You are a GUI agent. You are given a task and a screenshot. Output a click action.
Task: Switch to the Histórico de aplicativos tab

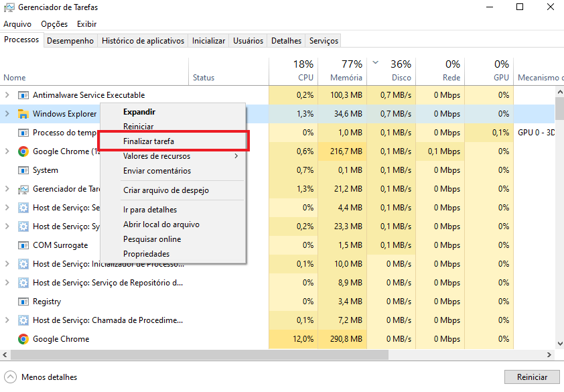click(x=143, y=41)
